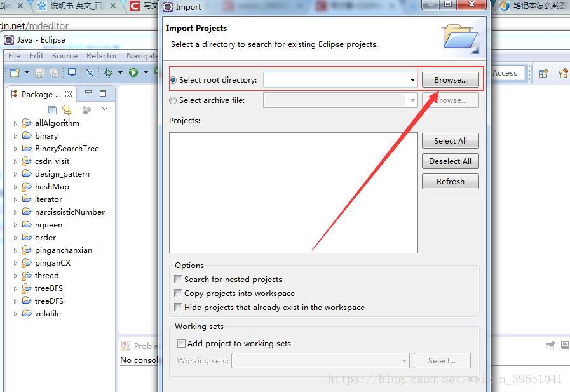
Task: Click the Debug bug icon in toolbar
Action: [108, 72]
